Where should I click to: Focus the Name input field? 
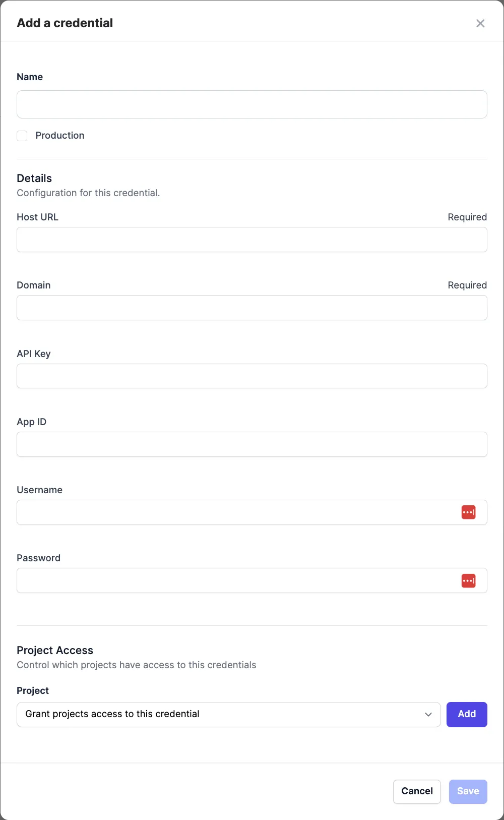click(x=252, y=104)
